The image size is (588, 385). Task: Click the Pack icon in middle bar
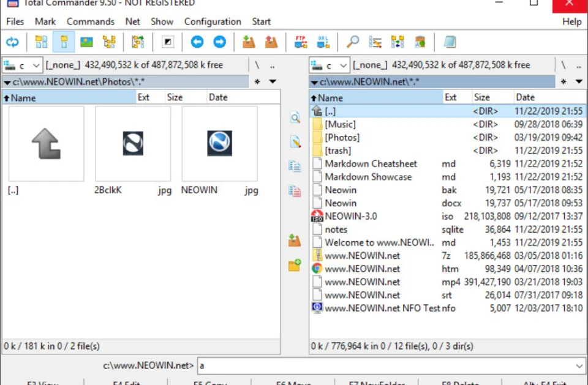pyautogui.click(x=295, y=240)
